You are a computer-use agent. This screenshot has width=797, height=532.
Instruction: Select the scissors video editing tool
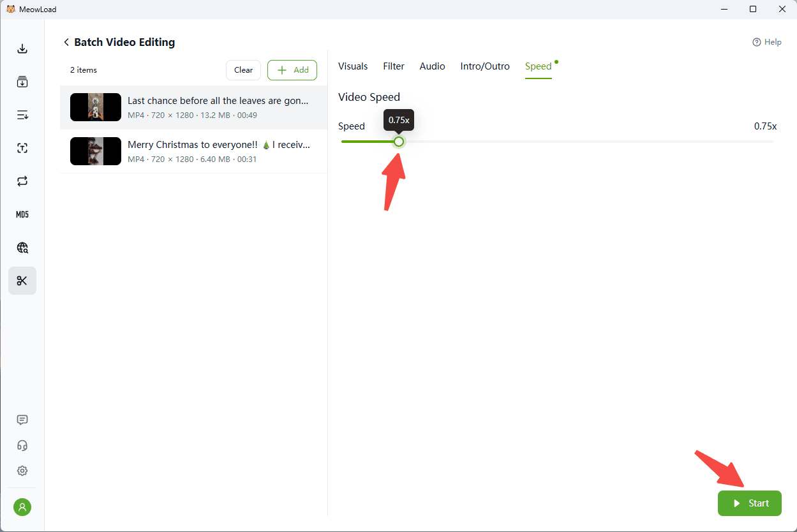tap(22, 281)
